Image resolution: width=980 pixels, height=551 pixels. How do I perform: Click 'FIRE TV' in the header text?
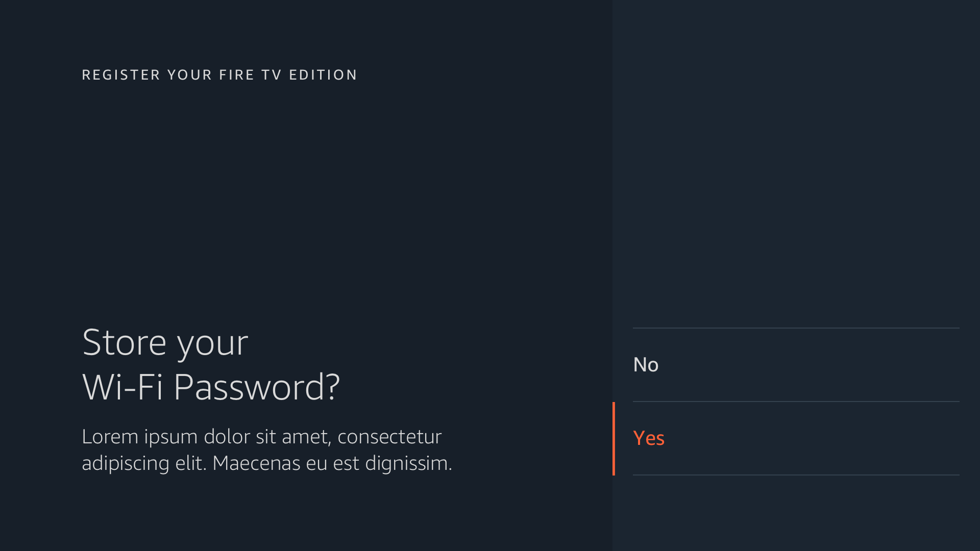point(250,75)
